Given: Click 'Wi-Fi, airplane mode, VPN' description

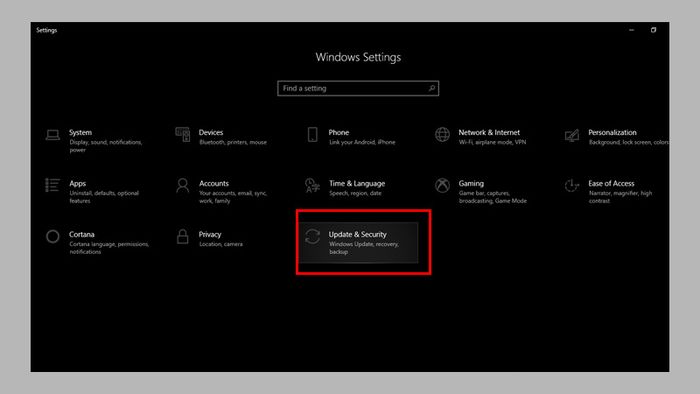Looking at the screenshot, I should [x=492, y=142].
